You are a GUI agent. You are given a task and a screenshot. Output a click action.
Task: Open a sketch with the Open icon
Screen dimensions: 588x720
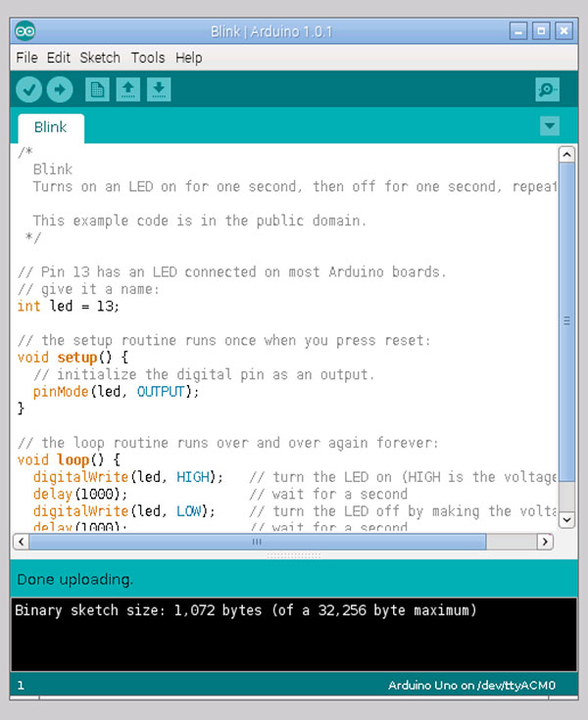[128, 89]
